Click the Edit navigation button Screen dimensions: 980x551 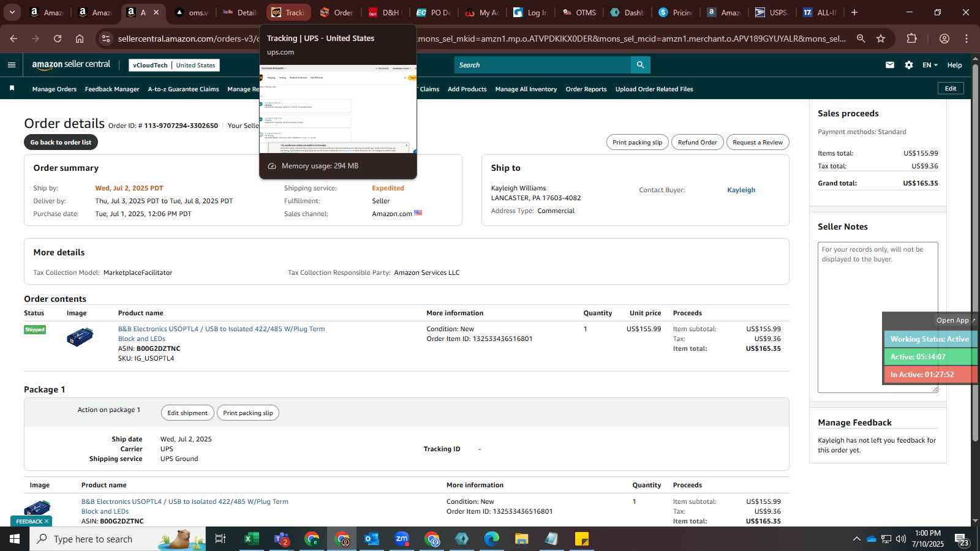click(x=951, y=88)
